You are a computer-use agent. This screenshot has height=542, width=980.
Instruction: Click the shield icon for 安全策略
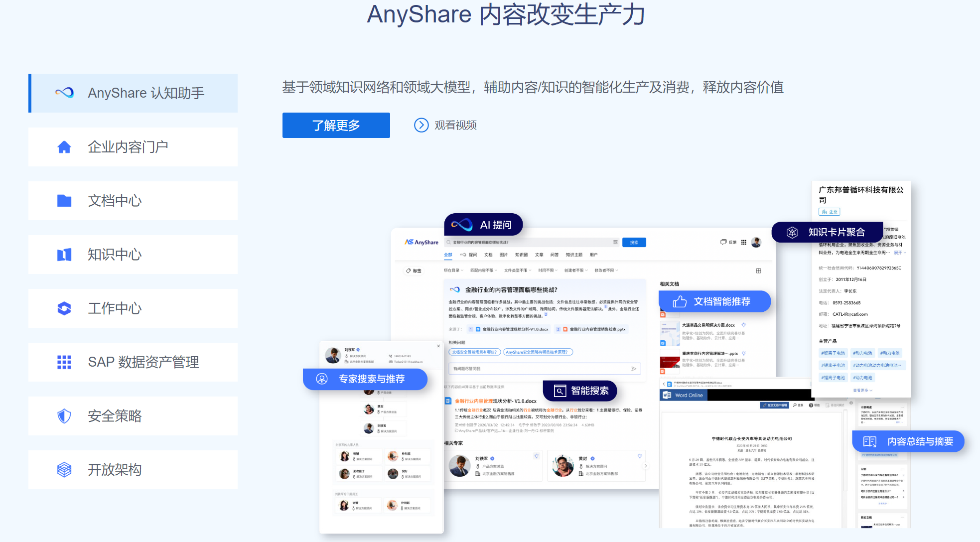(64, 416)
